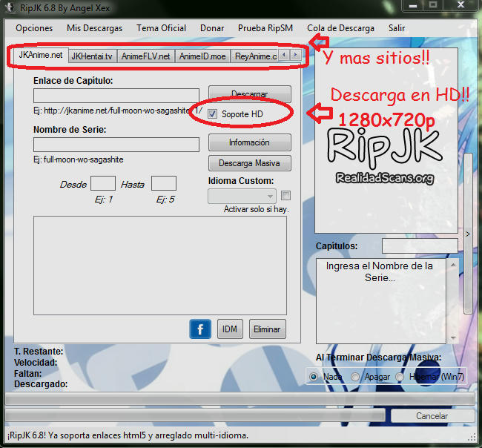Open the Prueba RipSM menu item
482x448 pixels.
point(265,28)
